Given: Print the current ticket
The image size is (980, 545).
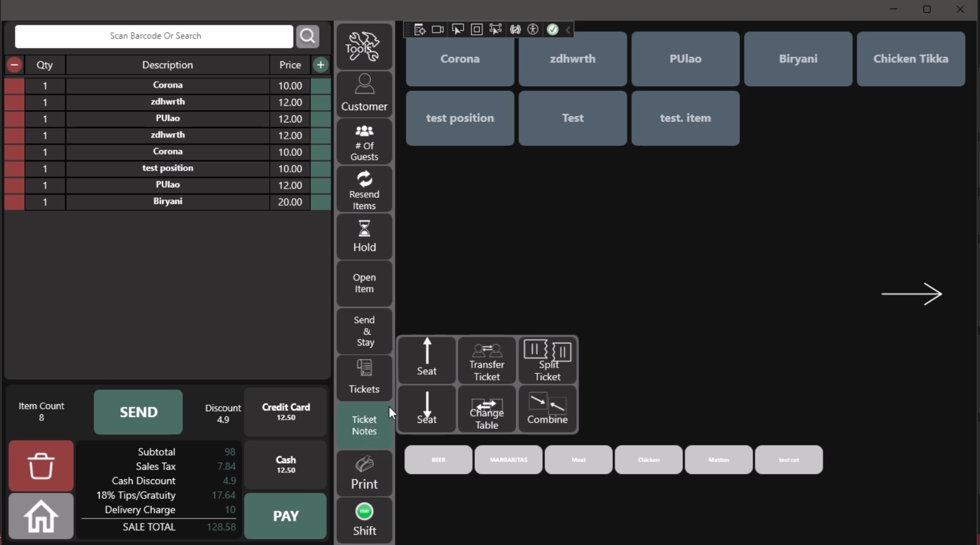Looking at the screenshot, I should point(364,473).
